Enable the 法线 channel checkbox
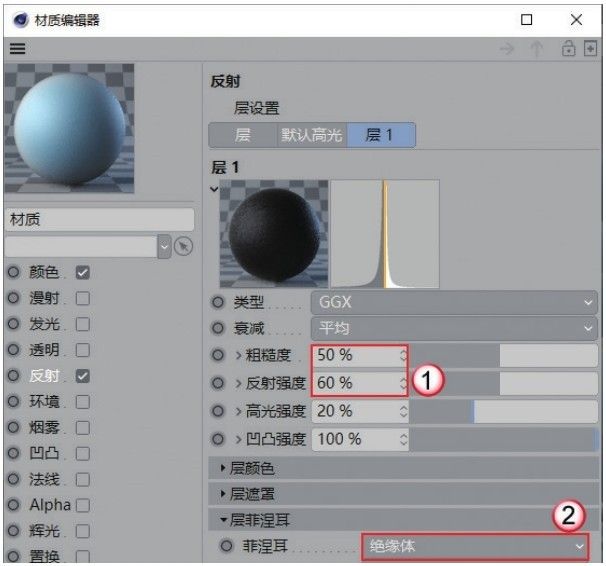Screen dimensions: 606x566 pos(83,479)
